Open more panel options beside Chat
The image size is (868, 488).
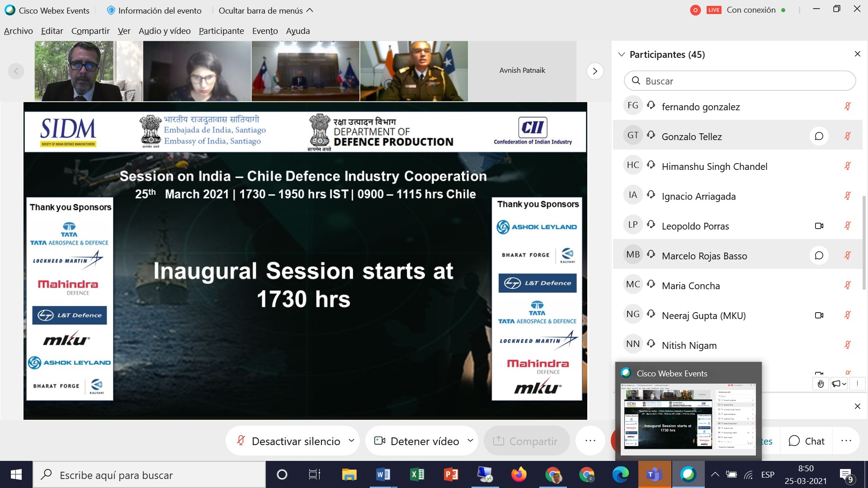click(x=846, y=441)
